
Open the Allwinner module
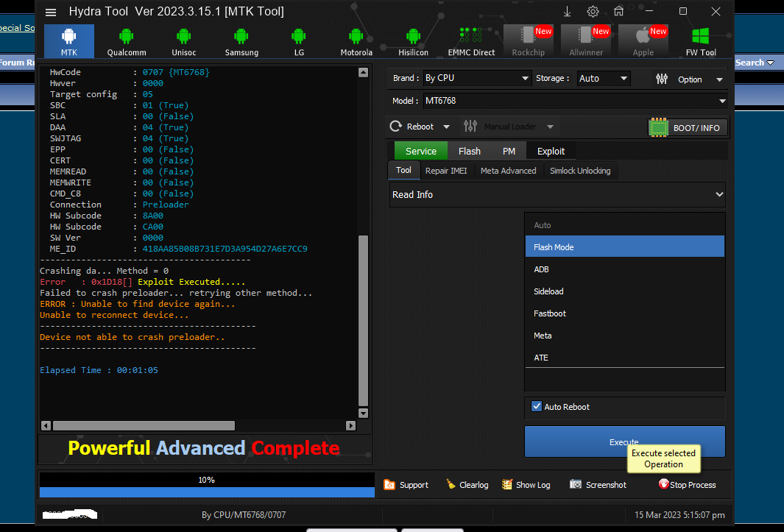586,41
